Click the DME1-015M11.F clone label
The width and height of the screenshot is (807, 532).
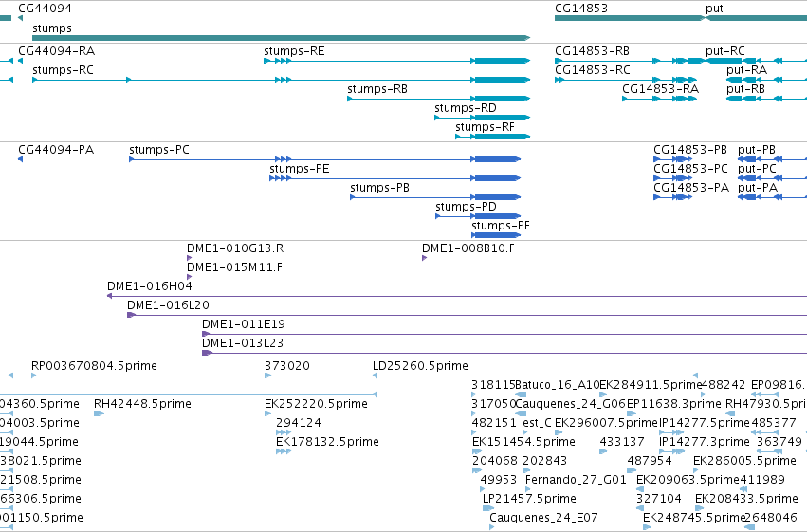point(234,267)
